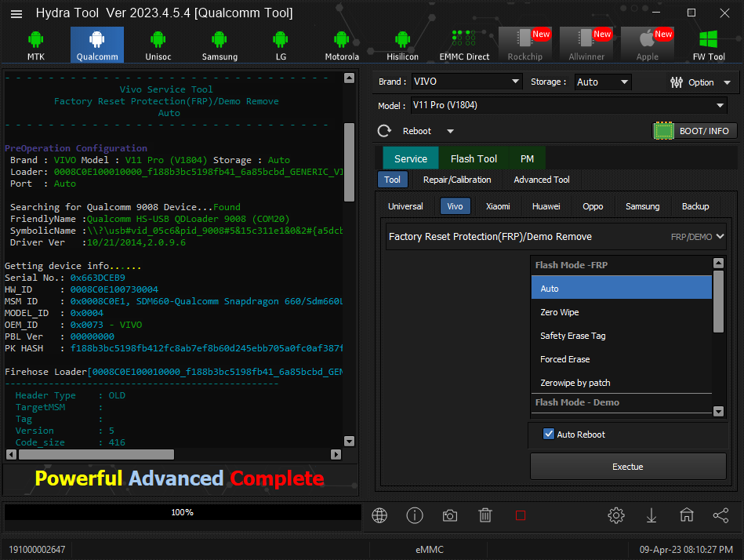The height and width of the screenshot is (560, 744).
Task: Select the Motorola platform icon
Action: pos(342,45)
